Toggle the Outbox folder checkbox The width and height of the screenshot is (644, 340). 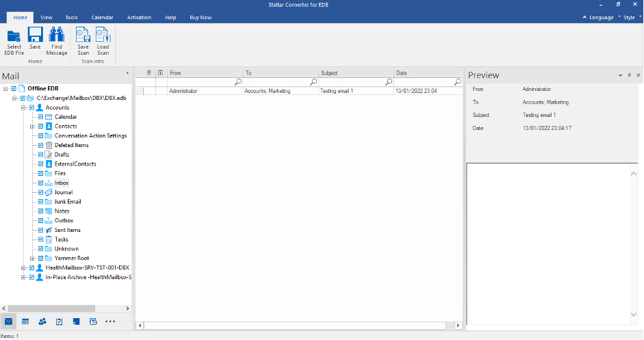pyautogui.click(x=40, y=220)
